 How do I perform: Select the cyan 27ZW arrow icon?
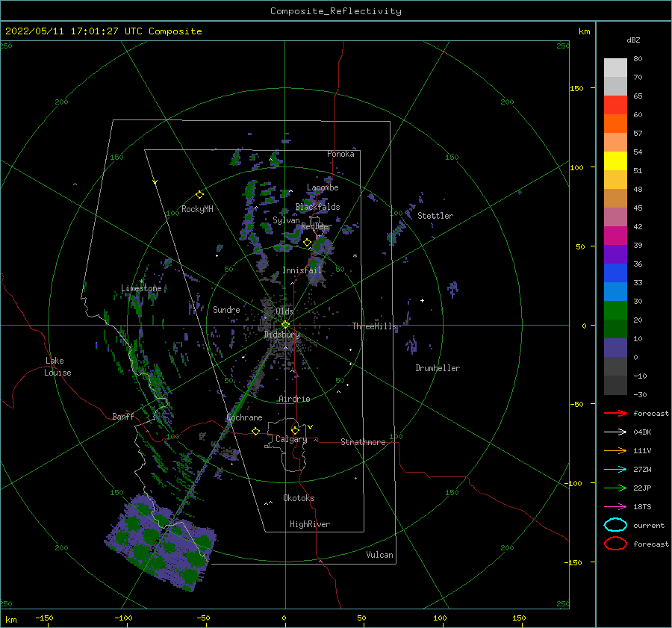click(x=615, y=470)
